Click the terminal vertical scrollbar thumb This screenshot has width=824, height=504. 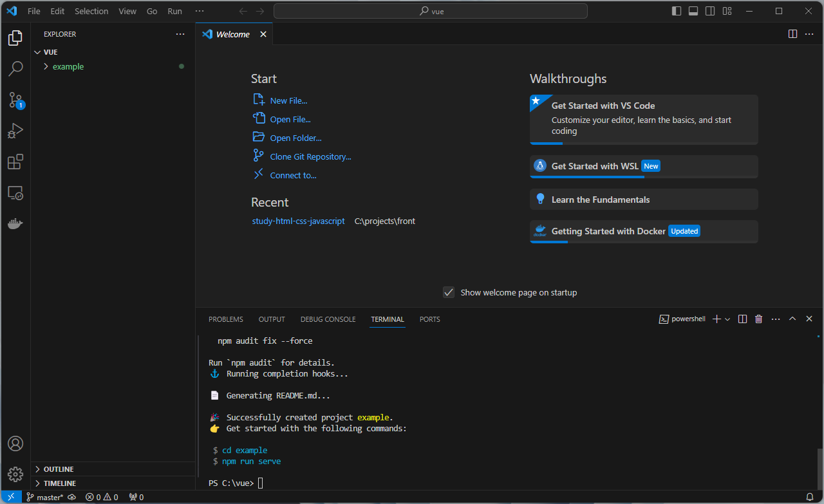819,469
